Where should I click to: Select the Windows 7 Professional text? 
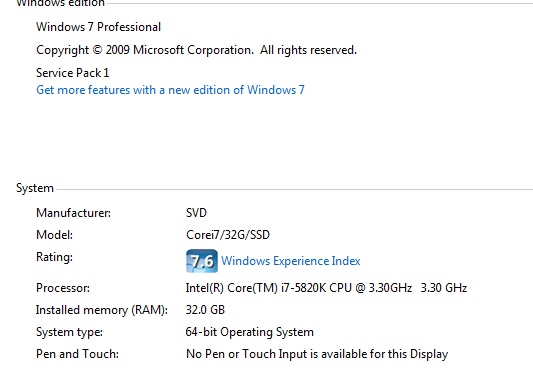point(99,27)
